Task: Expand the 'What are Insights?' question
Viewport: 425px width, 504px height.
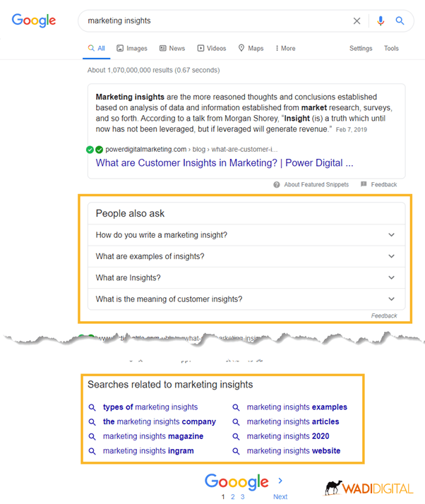Action: click(x=246, y=277)
